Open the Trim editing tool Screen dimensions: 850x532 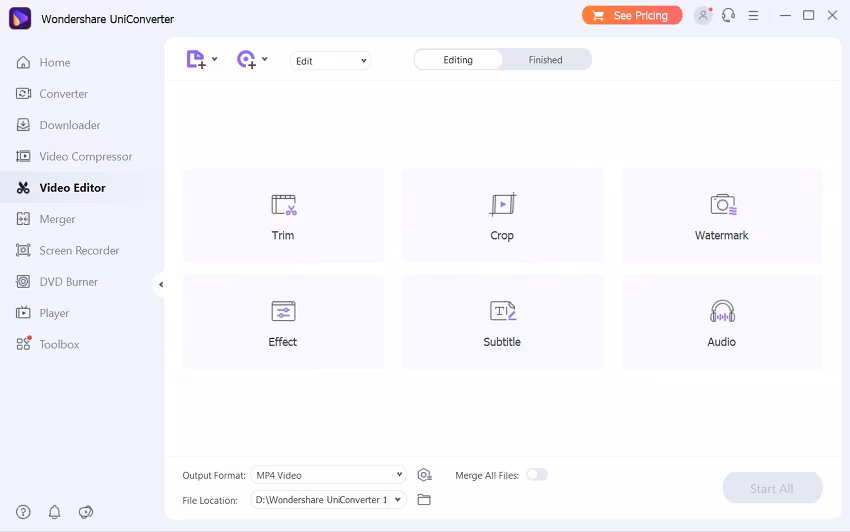click(284, 215)
